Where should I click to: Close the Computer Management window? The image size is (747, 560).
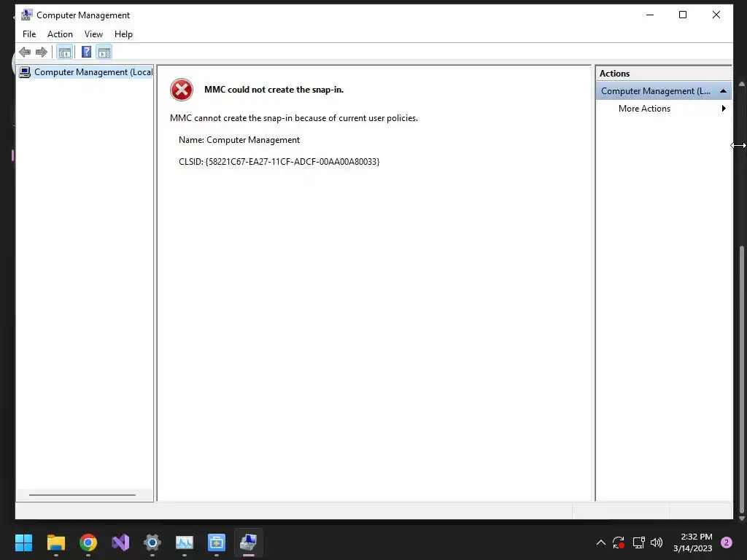tap(716, 15)
